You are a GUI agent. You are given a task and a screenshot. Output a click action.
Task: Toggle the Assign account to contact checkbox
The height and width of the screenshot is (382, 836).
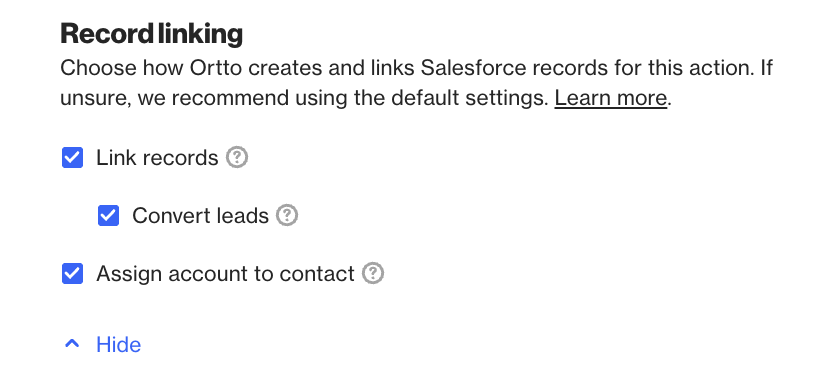point(73,274)
